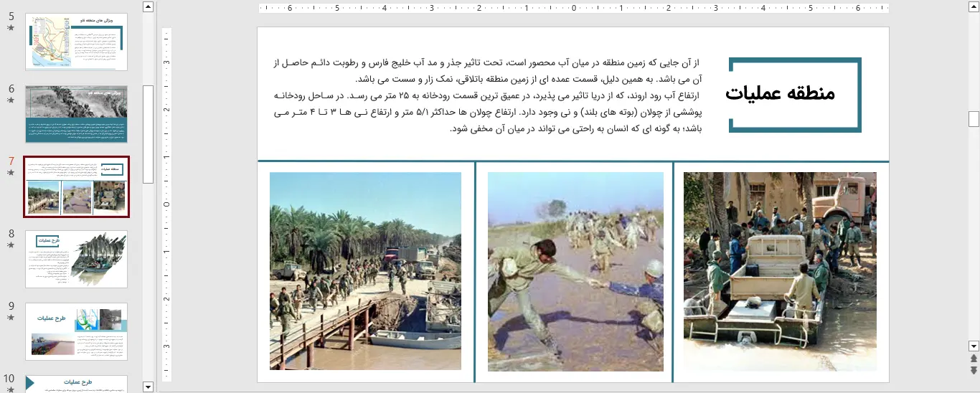The image size is (980, 393).
Task: Click slide panel scrollbar thumb
Action: (x=148, y=134)
